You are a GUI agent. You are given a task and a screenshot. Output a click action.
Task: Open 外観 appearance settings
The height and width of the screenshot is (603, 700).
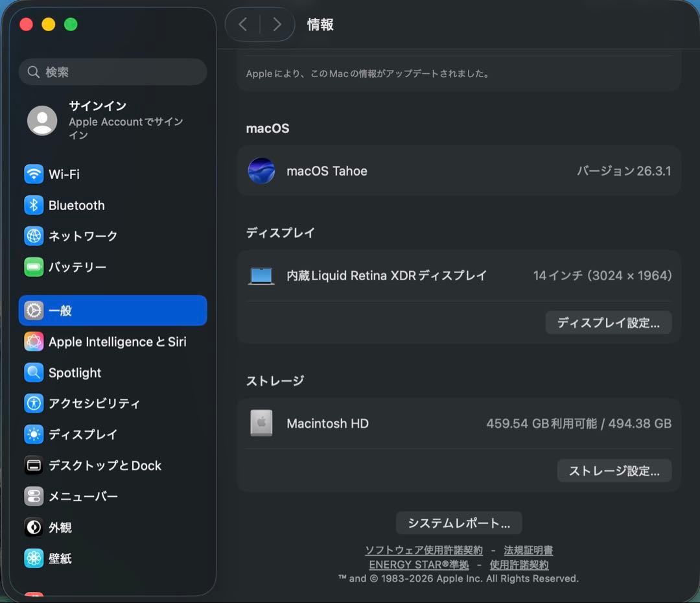[x=33, y=527]
